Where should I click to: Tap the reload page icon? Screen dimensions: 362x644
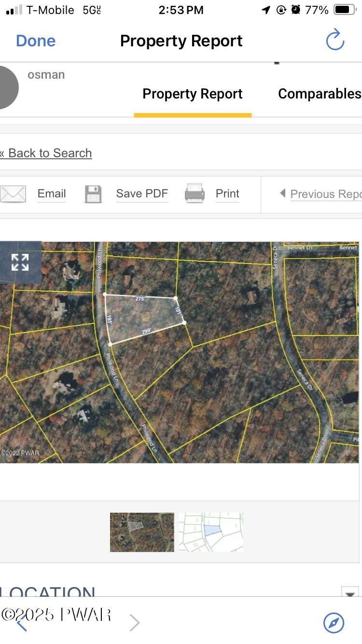tap(335, 40)
